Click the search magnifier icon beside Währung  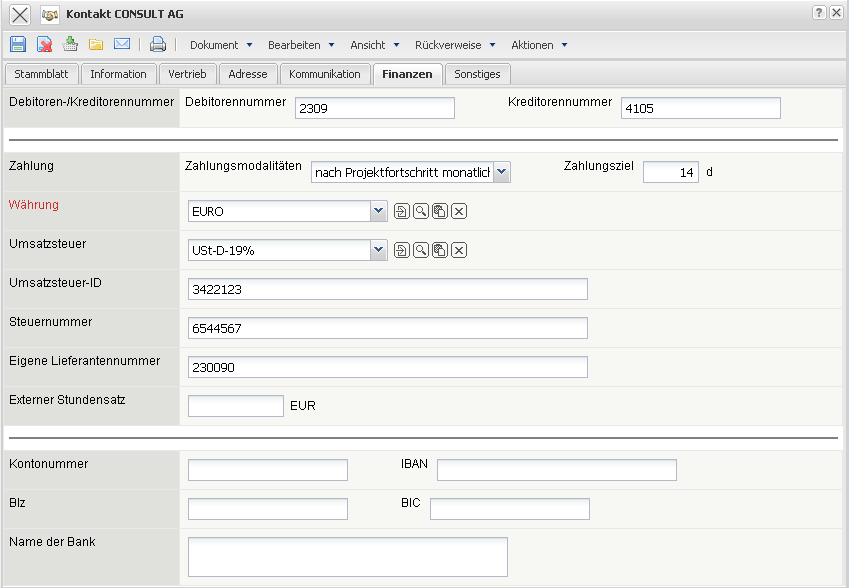click(421, 211)
